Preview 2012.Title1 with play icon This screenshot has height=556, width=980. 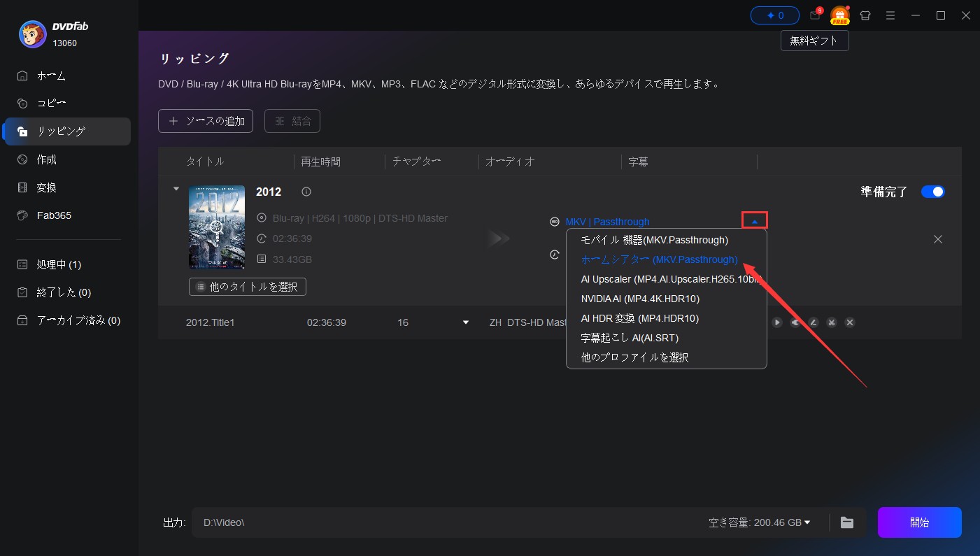point(777,322)
